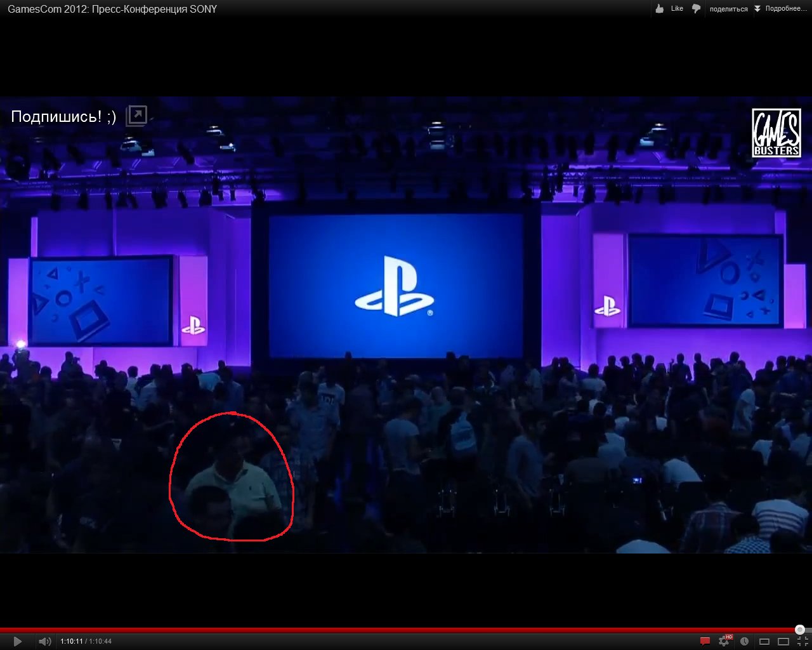Click the Games Busters channel logo
812x650 pixels.
point(776,133)
